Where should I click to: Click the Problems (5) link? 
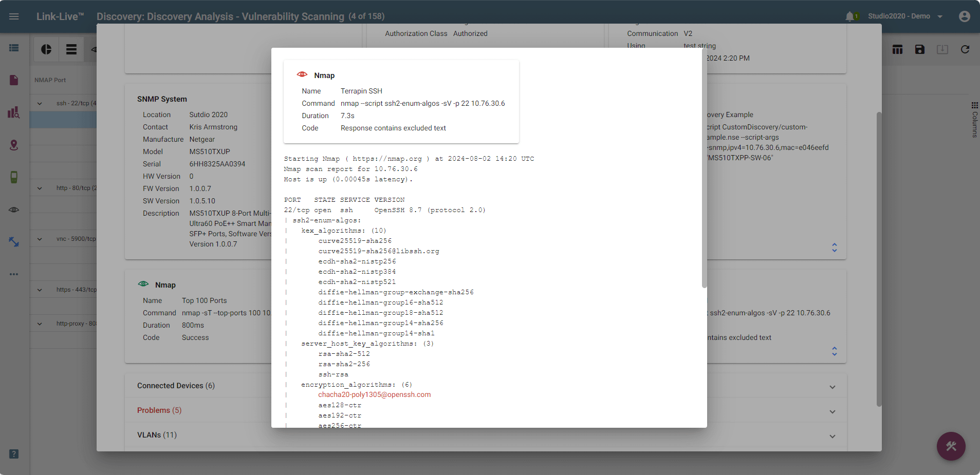point(159,410)
